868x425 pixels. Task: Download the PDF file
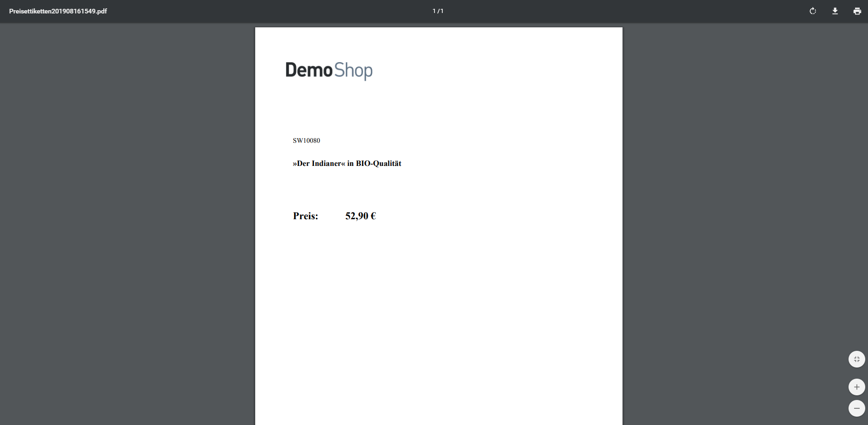835,11
